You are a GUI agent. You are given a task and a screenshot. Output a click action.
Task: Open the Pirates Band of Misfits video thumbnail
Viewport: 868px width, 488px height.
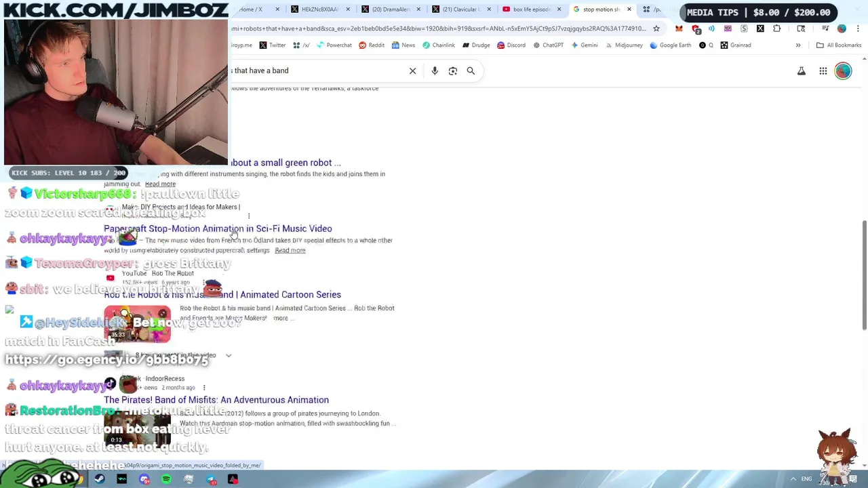pos(138,430)
